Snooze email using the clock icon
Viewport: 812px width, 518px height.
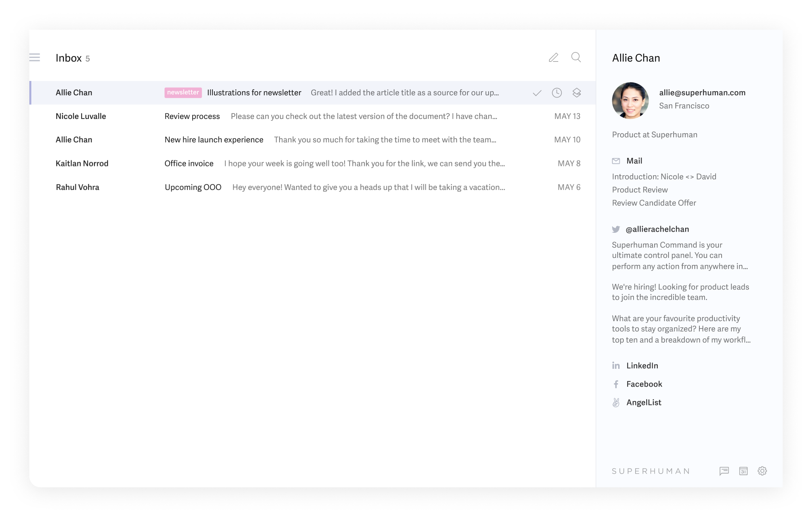(x=557, y=93)
